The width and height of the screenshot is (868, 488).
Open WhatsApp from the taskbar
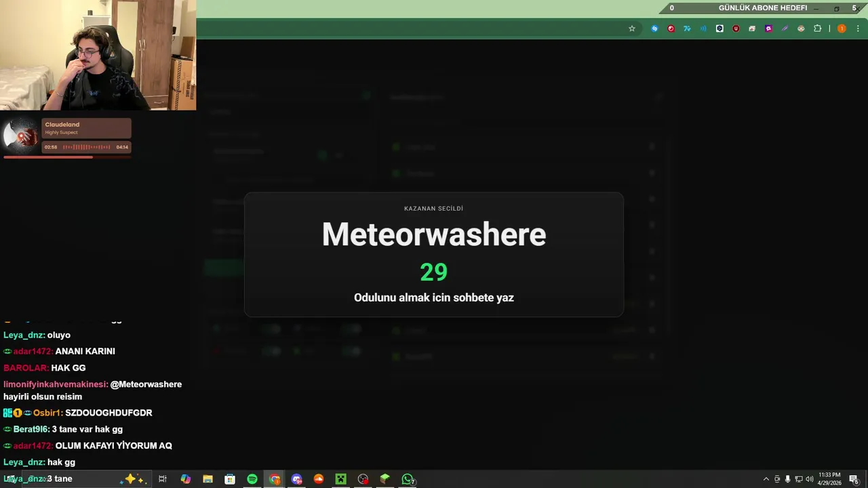[x=408, y=479]
